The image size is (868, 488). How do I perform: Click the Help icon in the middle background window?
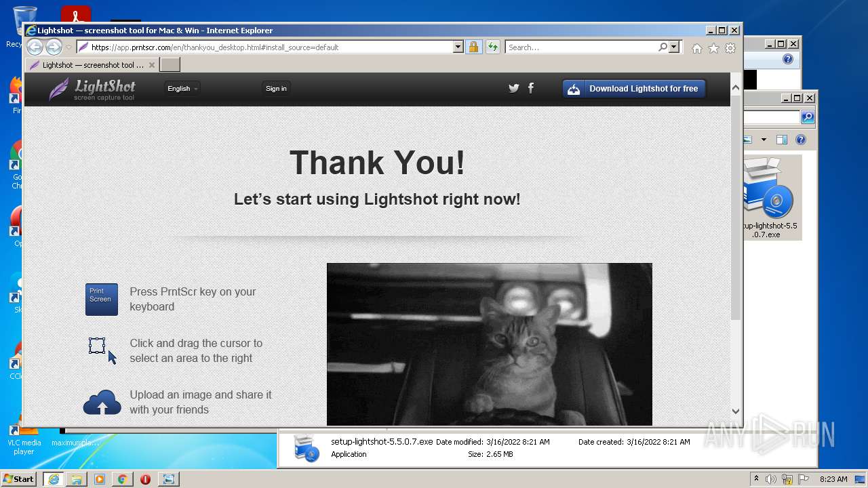tap(787, 59)
